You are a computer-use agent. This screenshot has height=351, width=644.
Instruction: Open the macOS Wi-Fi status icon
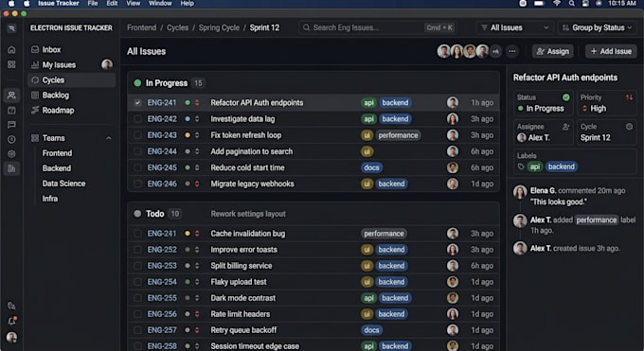tap(557, 3)
